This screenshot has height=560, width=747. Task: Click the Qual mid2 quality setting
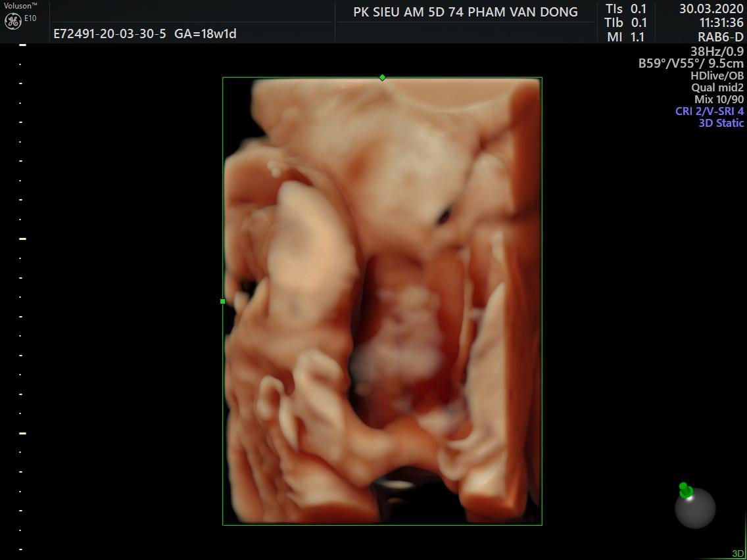717,87
